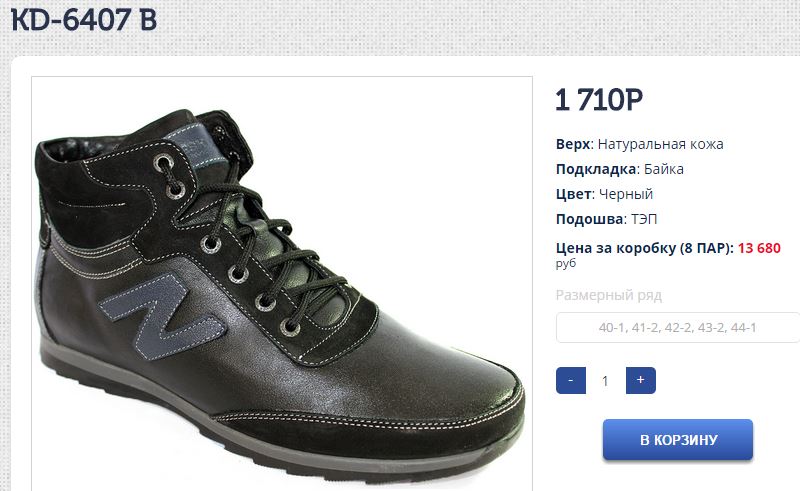Screen dimensions: 800x491
Task: Click the Цвет: Черный specification
Action: coord(604,194)
